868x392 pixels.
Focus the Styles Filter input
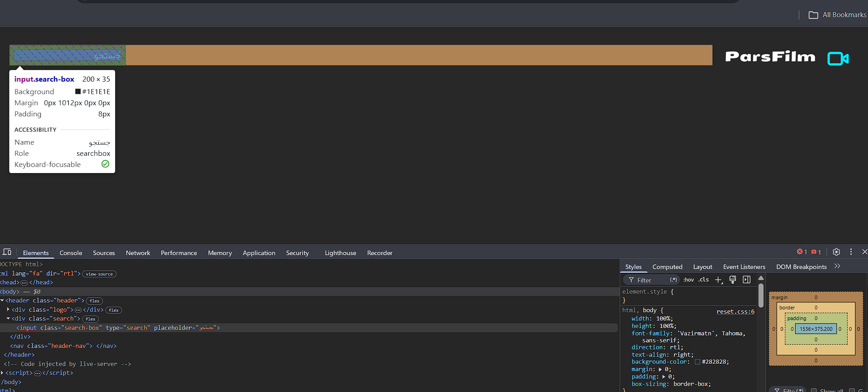pyautogui.click(x=652, y=280)
